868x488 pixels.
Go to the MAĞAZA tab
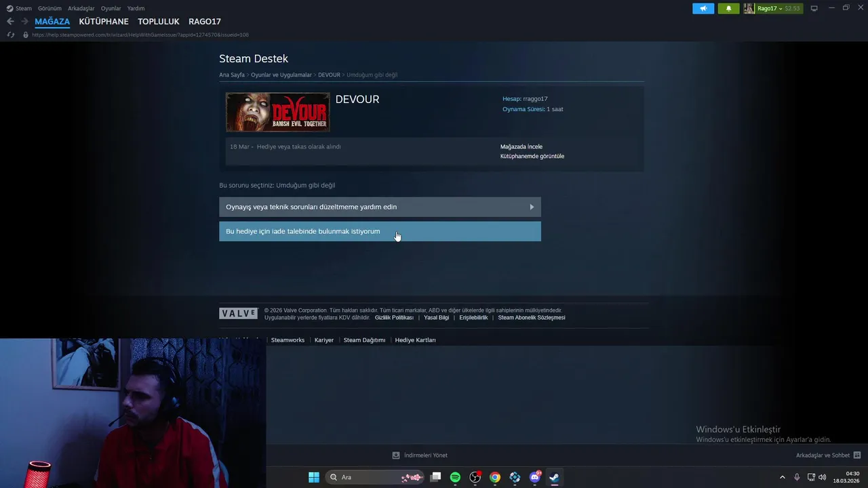click(x=52, y=22)
